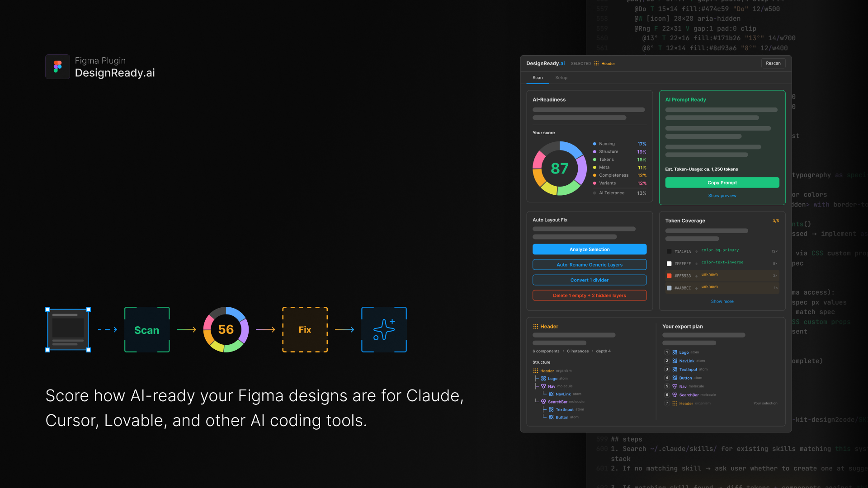
Task: Switch to the Scan tab
Action: pos(538,78)
